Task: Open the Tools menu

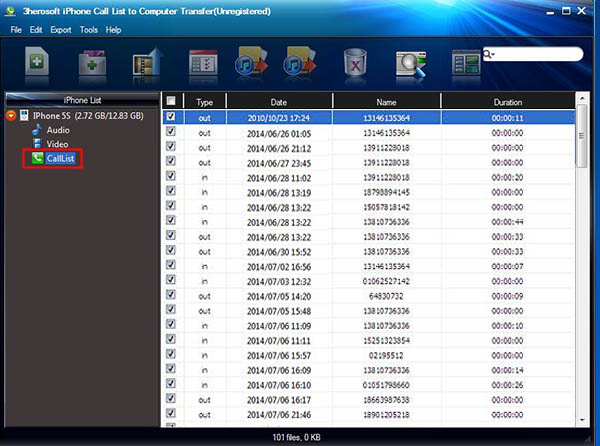Action: pos(88,30)
